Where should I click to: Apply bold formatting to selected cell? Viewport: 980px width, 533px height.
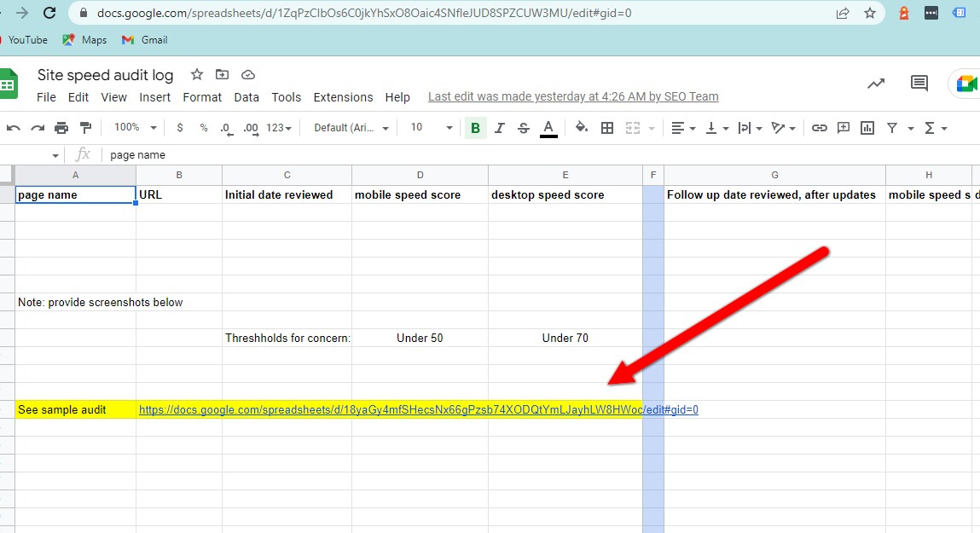[473, 127]
